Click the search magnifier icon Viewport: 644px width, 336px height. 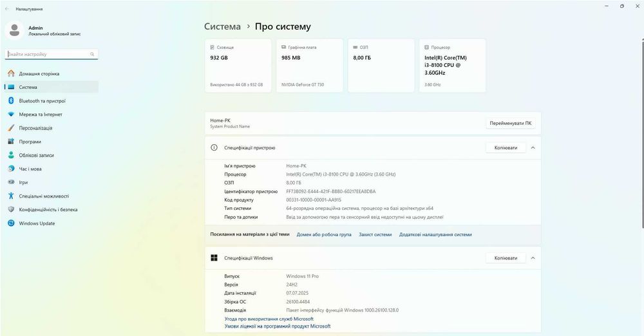tap(92, 54)
